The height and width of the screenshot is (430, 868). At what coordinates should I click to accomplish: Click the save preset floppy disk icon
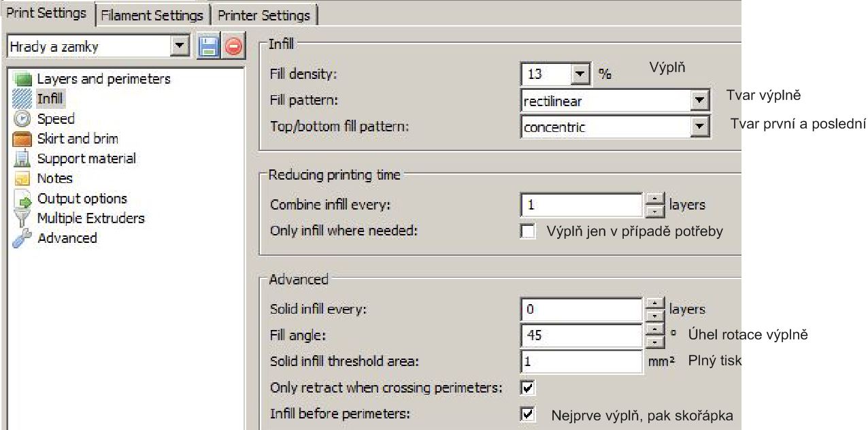click(x=207, y=47)
